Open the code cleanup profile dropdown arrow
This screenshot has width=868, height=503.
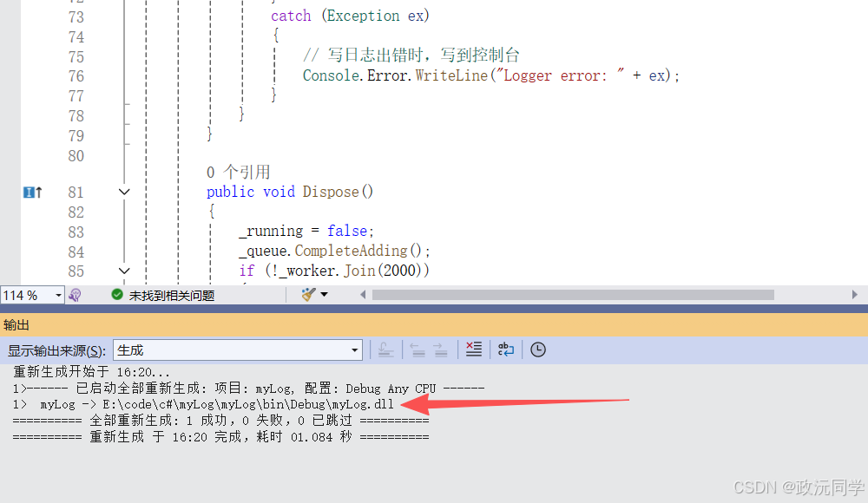[x=325, y=294]
